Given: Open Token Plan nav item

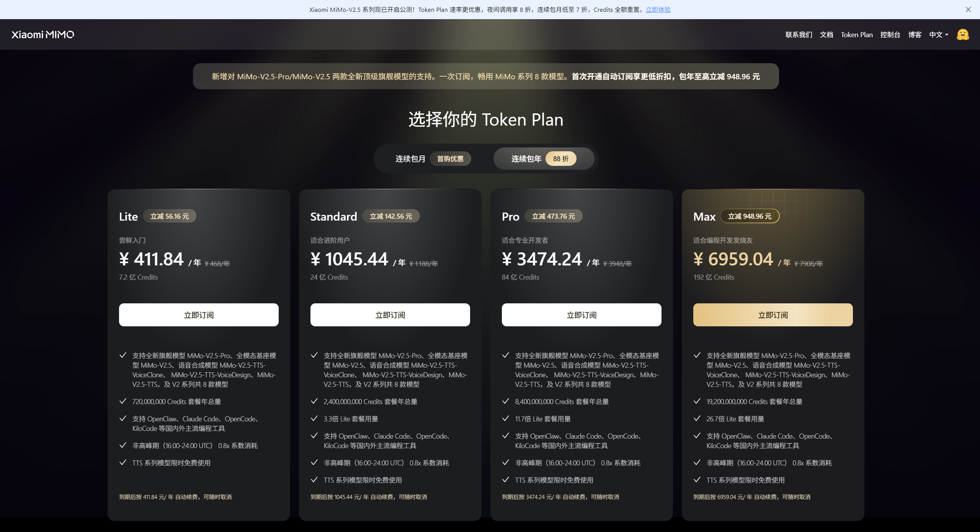Looking at the screenshot, I should click(857, 35).
